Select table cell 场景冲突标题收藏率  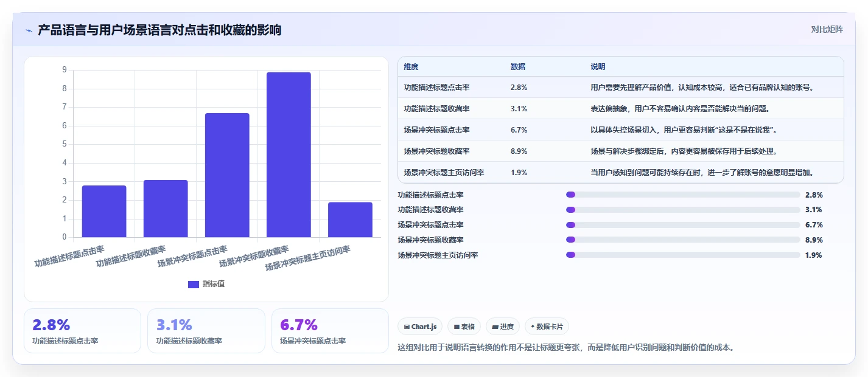pos(436,151)
